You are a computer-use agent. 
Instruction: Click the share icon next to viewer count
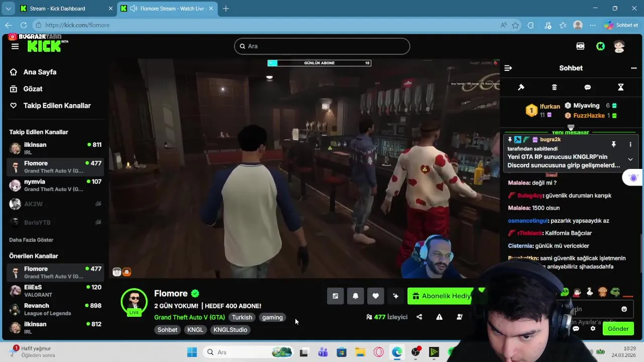click(420, 317)
